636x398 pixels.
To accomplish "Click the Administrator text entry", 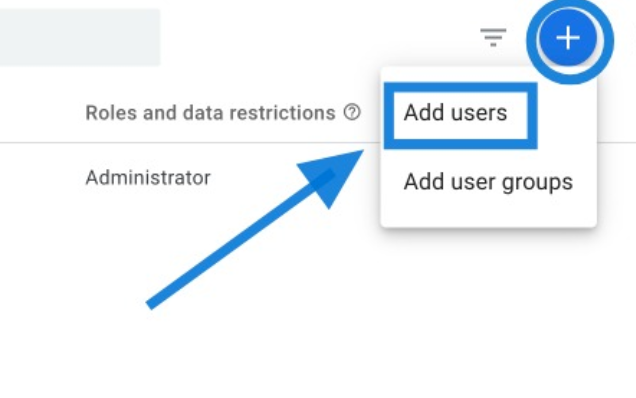I will 148,178.
